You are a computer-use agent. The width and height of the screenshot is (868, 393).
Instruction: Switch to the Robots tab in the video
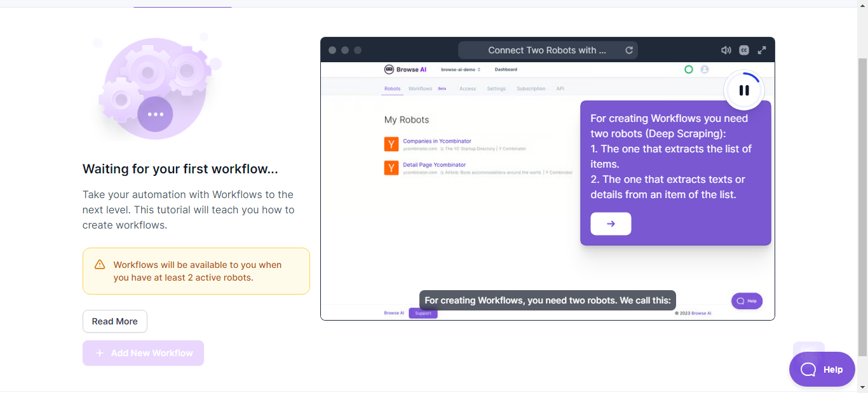[393, 89]
